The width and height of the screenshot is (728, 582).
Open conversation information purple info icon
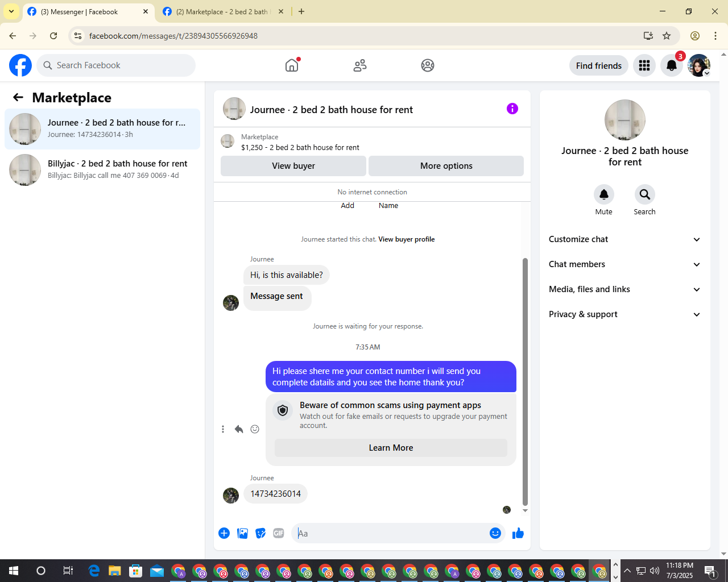(x=512, y=109)
